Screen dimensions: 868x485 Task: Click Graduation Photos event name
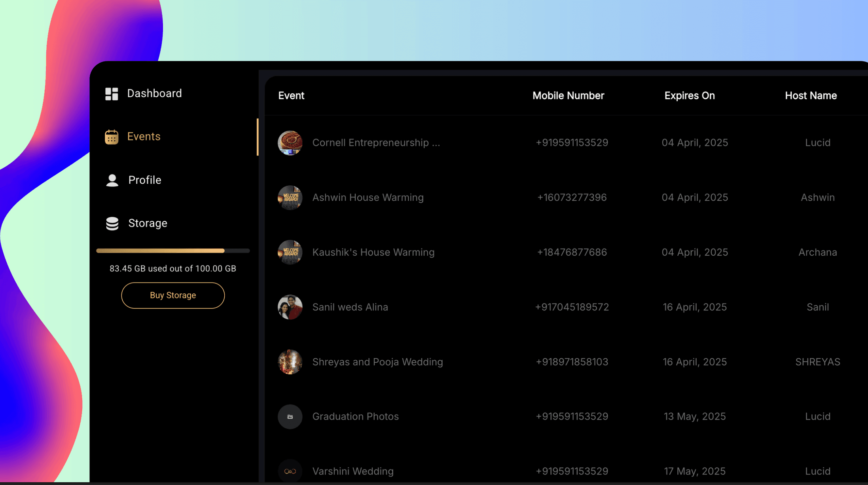355,417
